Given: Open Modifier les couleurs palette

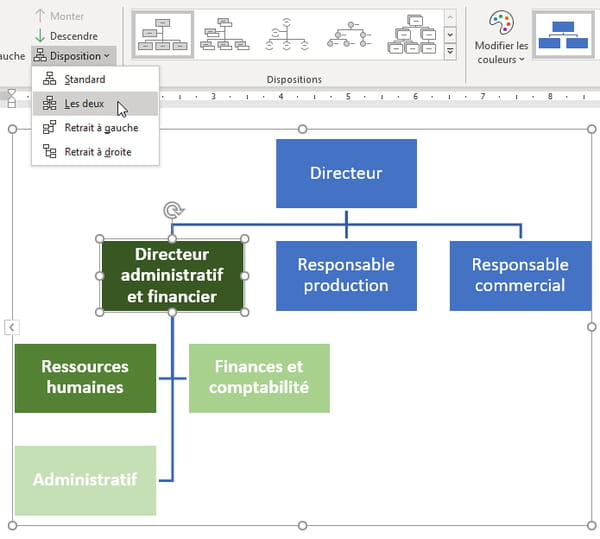Looking at the screenshot, I should (x=501, y=37).
